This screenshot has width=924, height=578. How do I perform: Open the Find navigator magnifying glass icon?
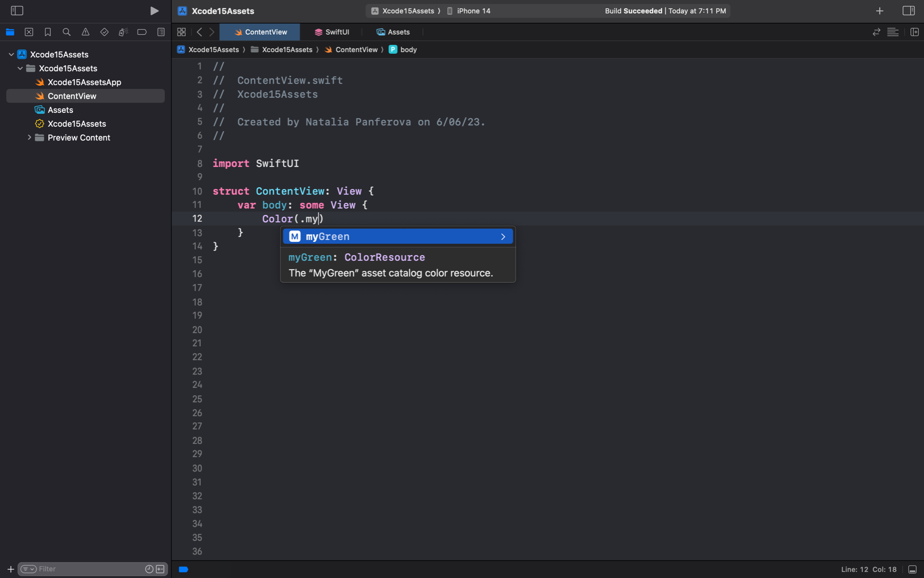pos(67,32)
